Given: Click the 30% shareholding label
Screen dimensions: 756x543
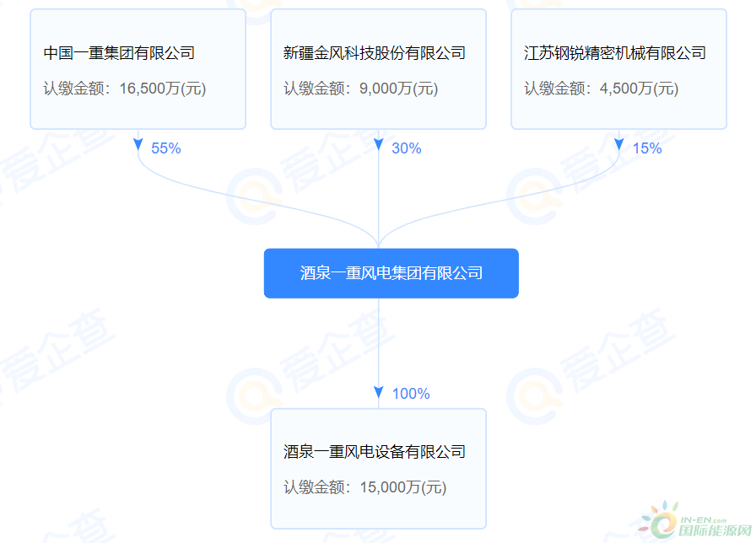Looking at the screenshot, I should tap(407, 148).
